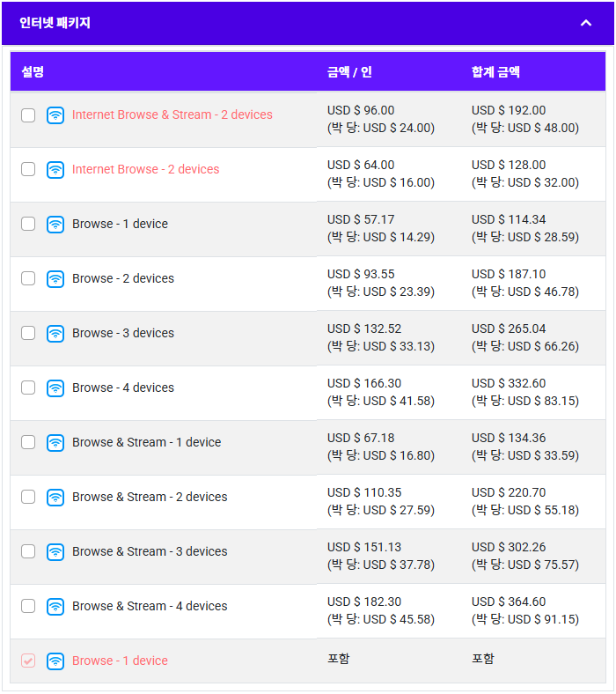This screenshot has width=616, height=694.
Task: Click the 합계 금액 column header
Action: click(x=495, y=72)
